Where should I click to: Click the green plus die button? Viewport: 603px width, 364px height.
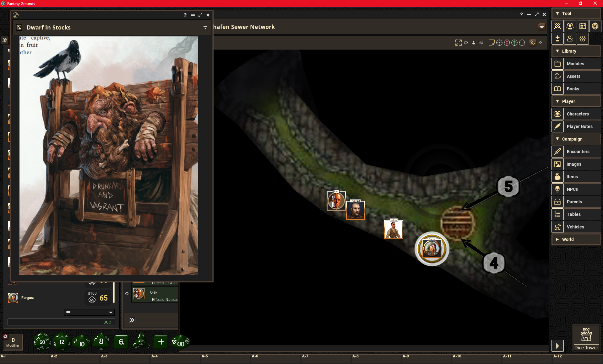[161, 342]
